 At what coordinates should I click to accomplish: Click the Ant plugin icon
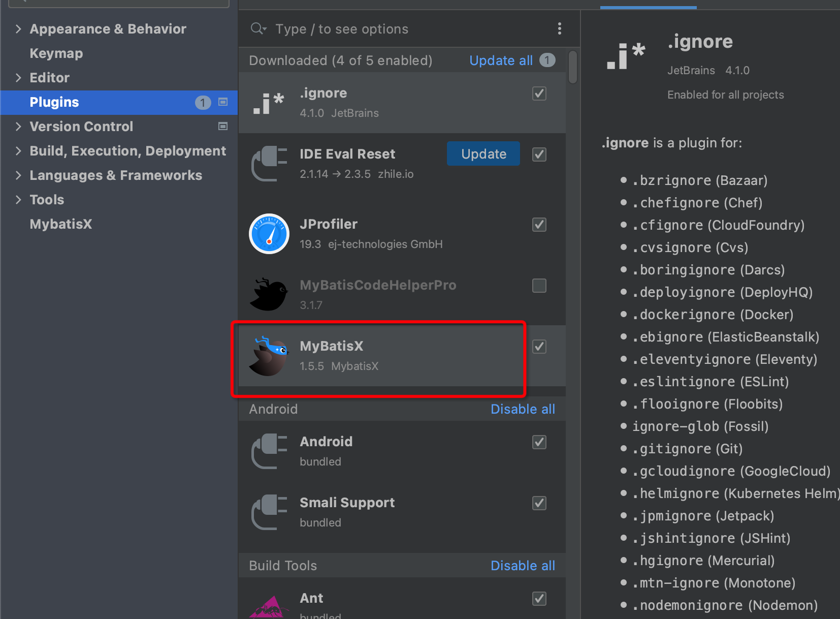269,607
